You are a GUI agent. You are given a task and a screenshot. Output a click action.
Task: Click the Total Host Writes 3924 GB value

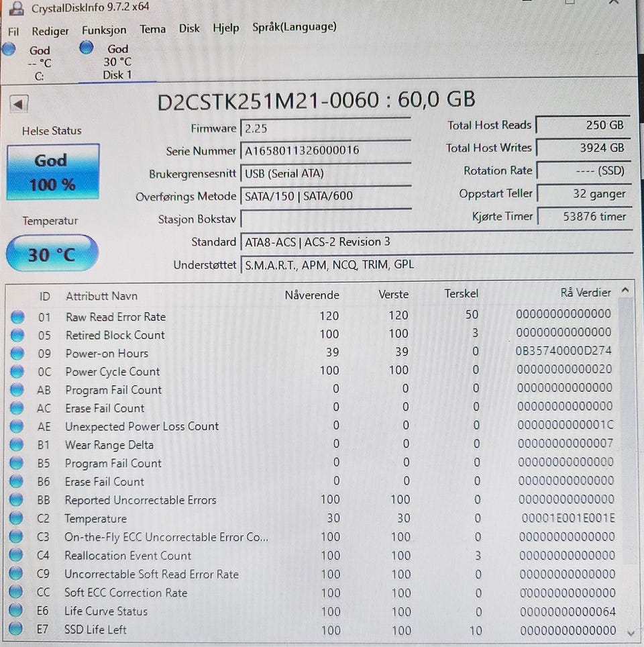point(584,148)
